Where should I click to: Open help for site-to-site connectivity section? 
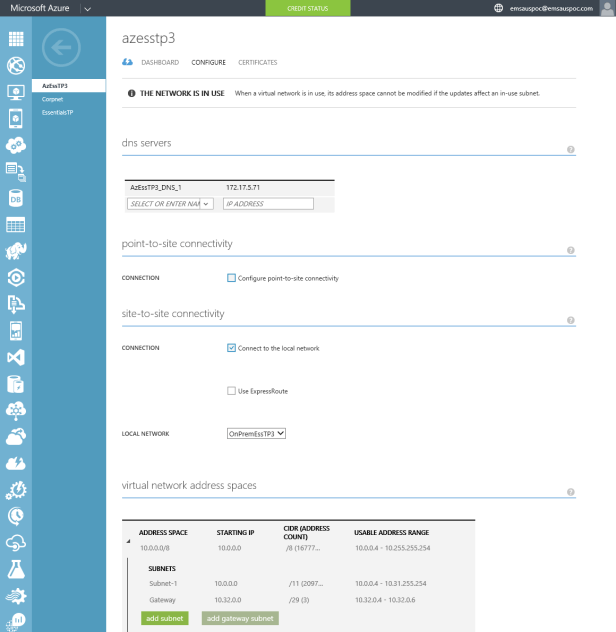tap(570, 321)
